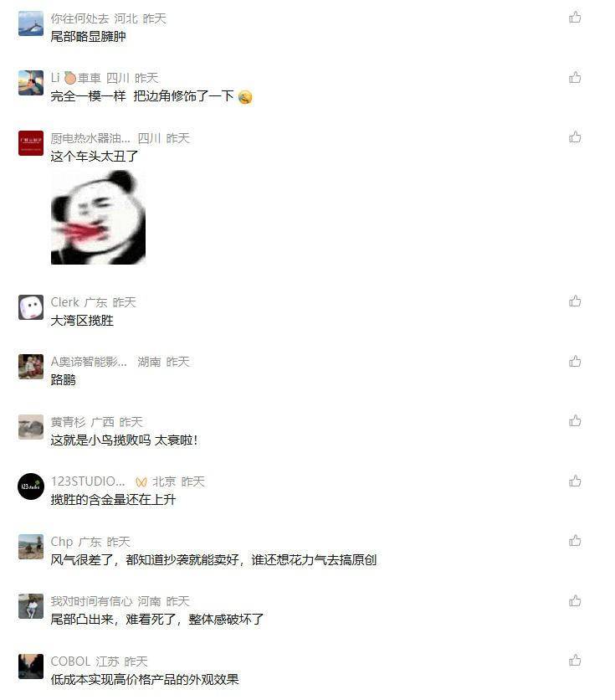Open username link Chp
Viewport: 615px width, 700px height.
coord(62,542)
